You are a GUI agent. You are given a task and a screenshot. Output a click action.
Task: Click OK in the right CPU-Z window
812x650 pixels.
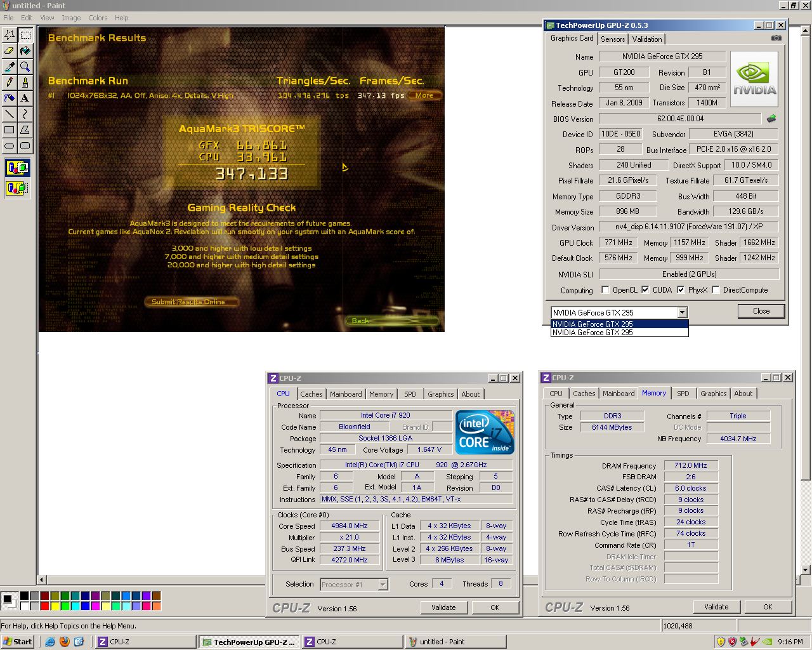768,607
